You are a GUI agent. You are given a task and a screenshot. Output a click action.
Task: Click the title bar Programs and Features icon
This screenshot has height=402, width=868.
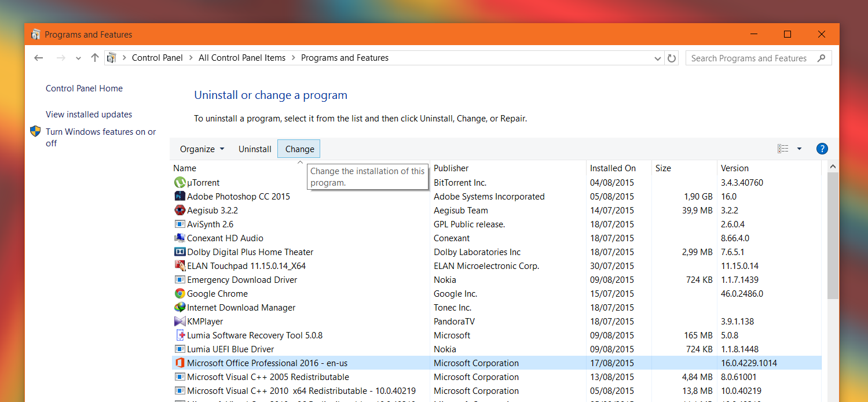click(x=36, y=34)
